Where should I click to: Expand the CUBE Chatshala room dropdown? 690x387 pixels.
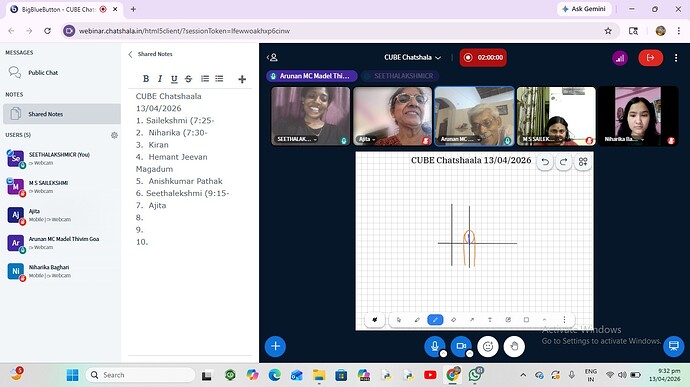pyautogui.click(x=412, y=58)
